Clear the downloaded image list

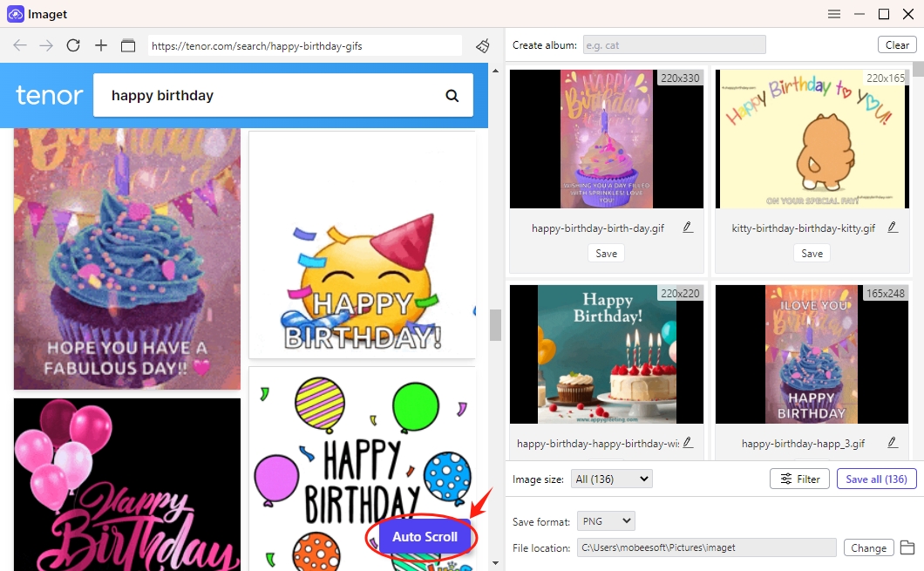(x=897, y=45)
